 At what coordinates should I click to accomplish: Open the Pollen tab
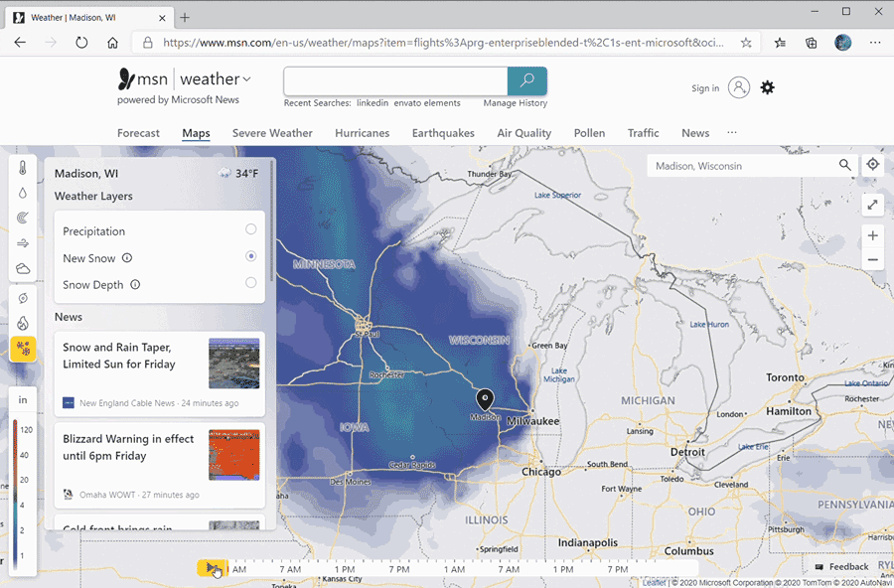pos(589,133)
